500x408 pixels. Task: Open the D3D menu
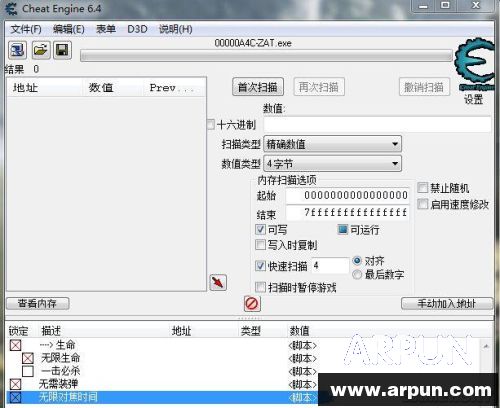(137, 29)
